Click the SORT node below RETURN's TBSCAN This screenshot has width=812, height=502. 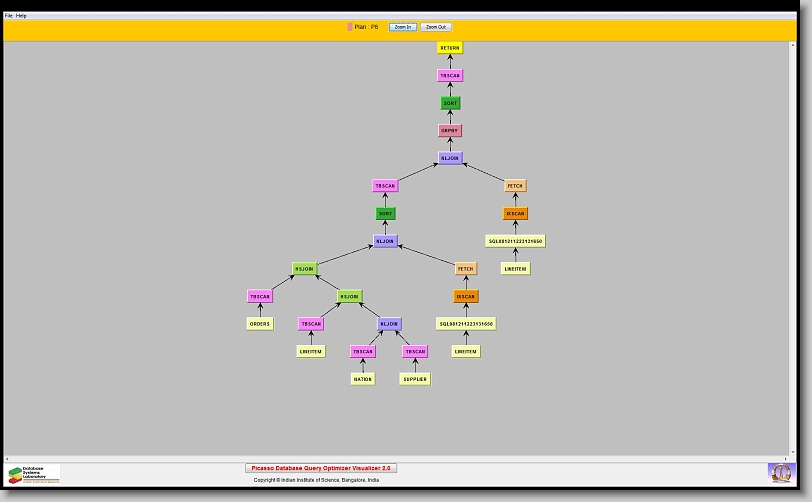pos(450,103)
